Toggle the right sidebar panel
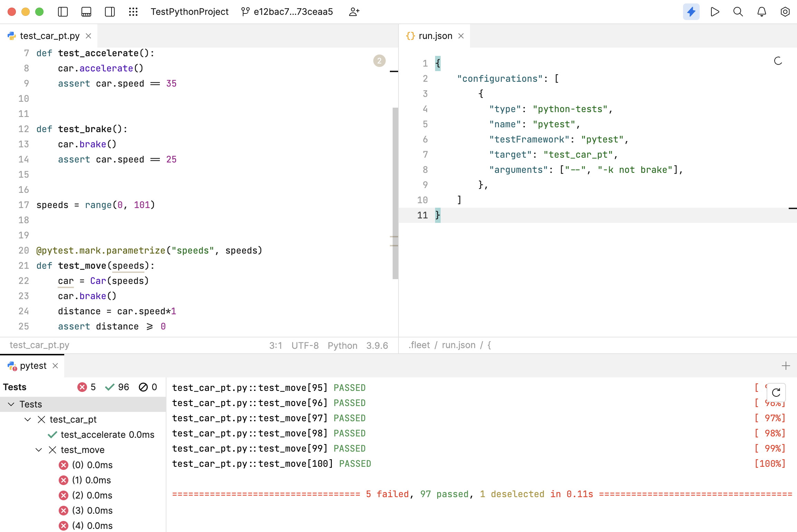Viewport: 797px width, 532px height. (x=110, y=12)
